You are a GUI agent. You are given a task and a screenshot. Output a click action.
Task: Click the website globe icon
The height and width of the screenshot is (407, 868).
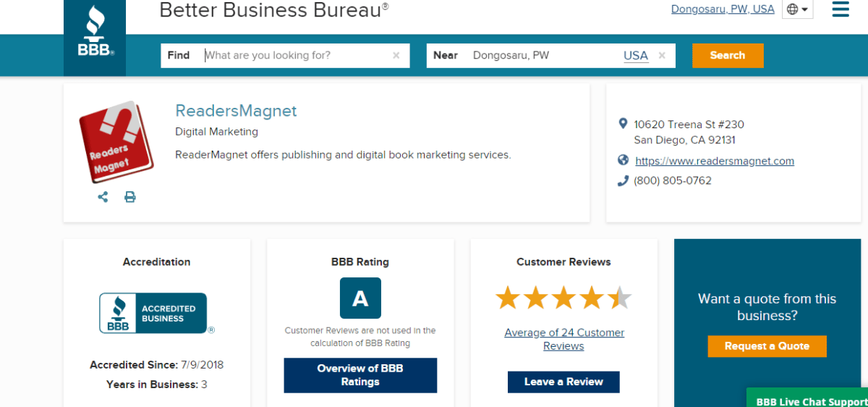tap(624, 161)
